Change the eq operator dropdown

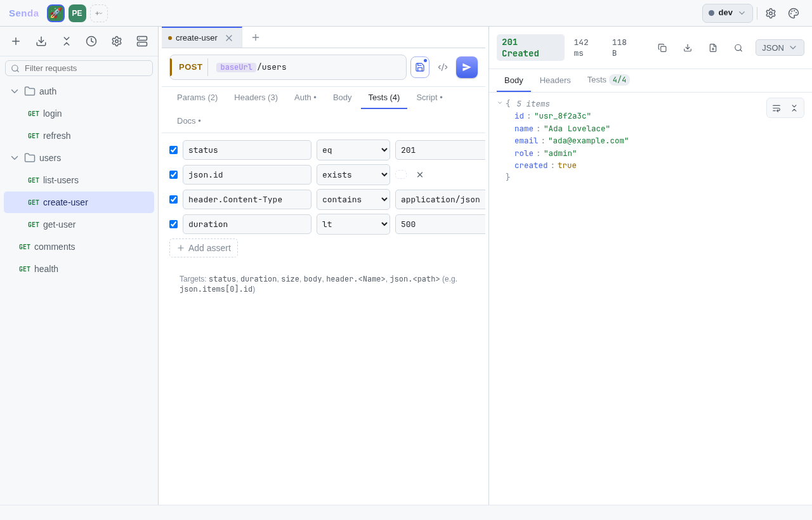pyautogui.click(x=353, y=150)
